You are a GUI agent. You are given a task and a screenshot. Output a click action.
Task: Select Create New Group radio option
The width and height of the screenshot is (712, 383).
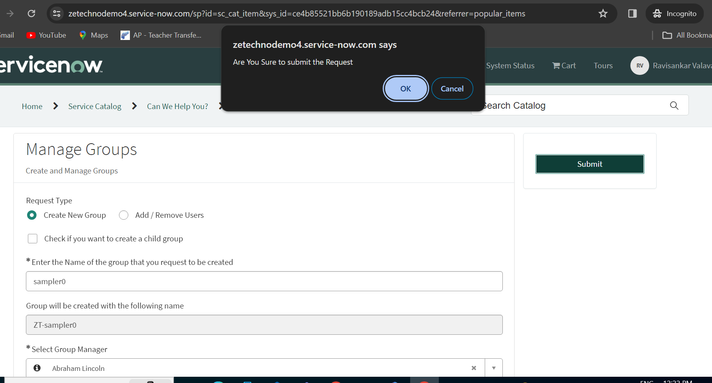[x=31, y=215]
